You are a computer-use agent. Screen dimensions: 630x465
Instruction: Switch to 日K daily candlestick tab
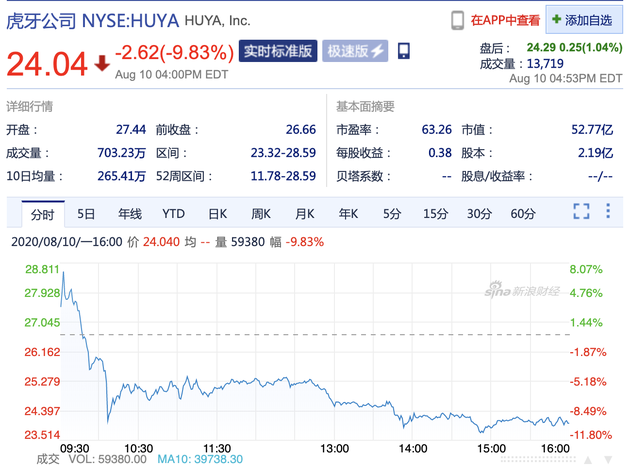pos(217,214)
